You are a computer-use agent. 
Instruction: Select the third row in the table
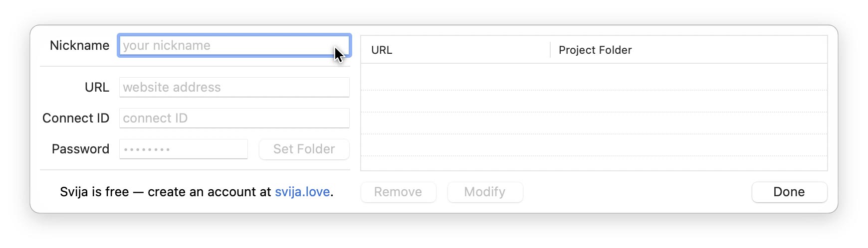tap(594, 123)
